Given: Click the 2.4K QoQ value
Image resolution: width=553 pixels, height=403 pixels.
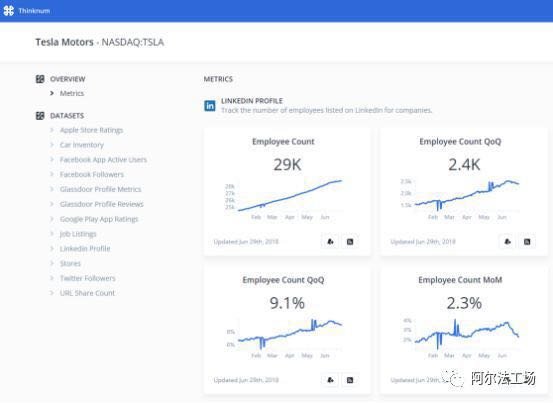Looking at the screenshot, I should (x=464, y=165).
